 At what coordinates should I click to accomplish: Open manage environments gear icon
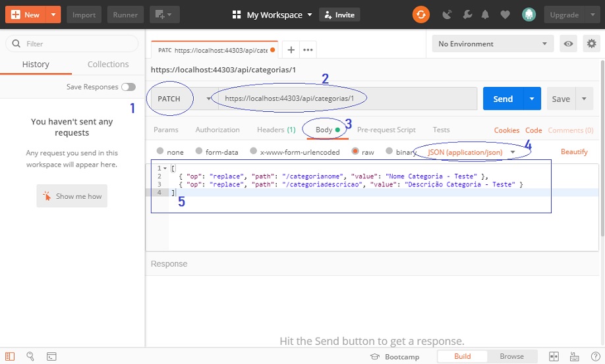(591, 43)
